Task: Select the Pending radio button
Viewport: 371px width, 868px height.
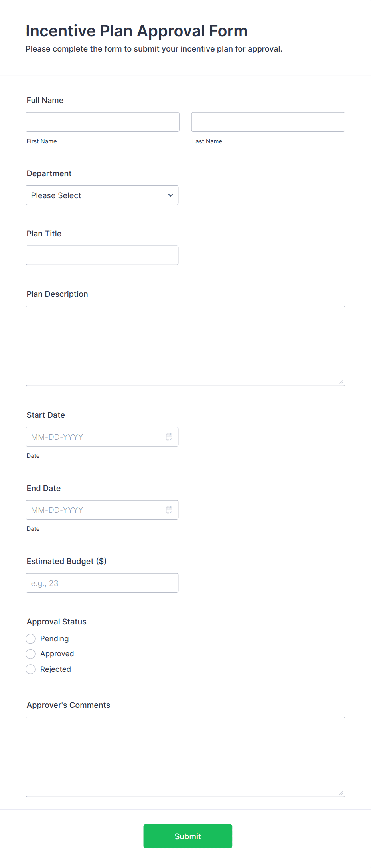Action: click(x=31, y=639)
